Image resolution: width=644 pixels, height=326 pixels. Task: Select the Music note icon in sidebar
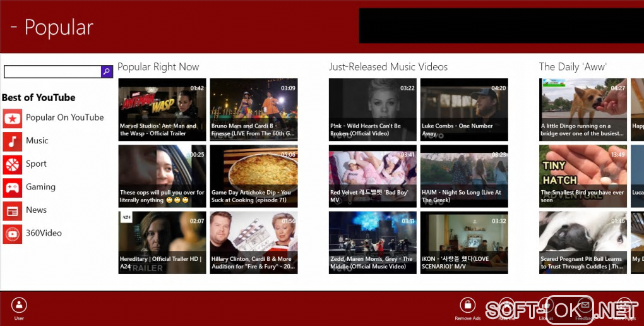click(x=13, y=142)
